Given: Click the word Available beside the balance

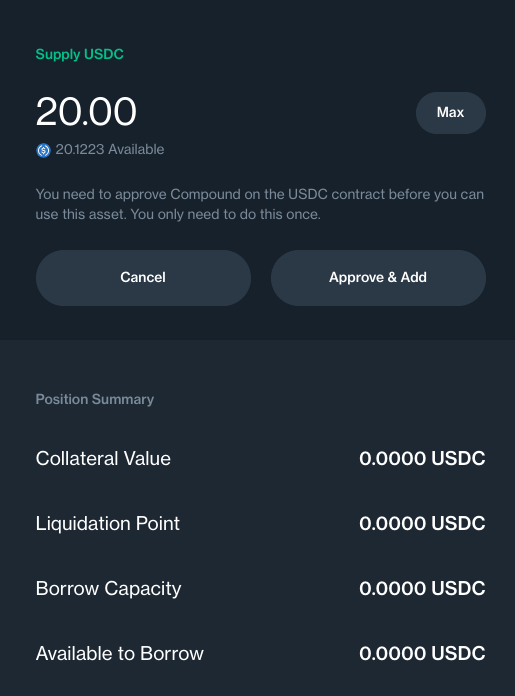Looking at the screenshot, I should click(136, 150).
